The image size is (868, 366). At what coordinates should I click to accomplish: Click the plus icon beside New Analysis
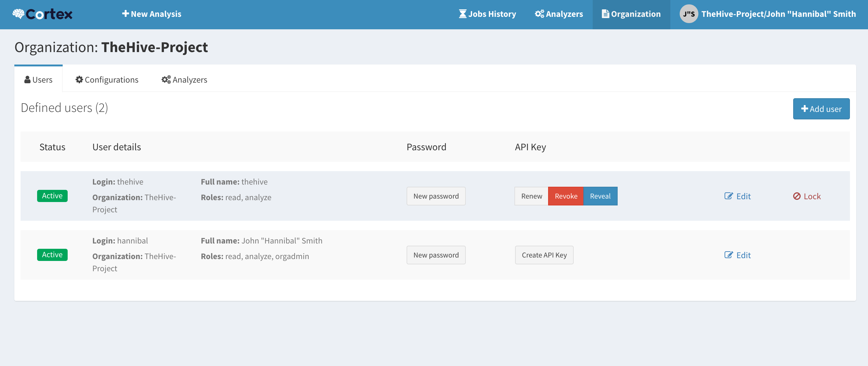(x=125, y=13)
